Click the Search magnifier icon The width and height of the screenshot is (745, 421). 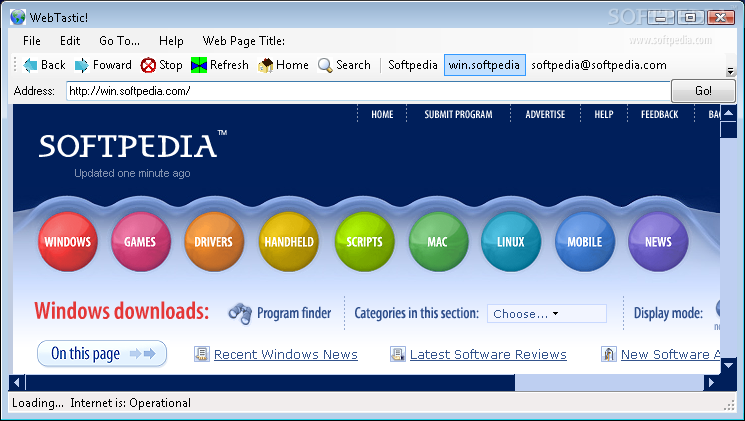(325, 65)
